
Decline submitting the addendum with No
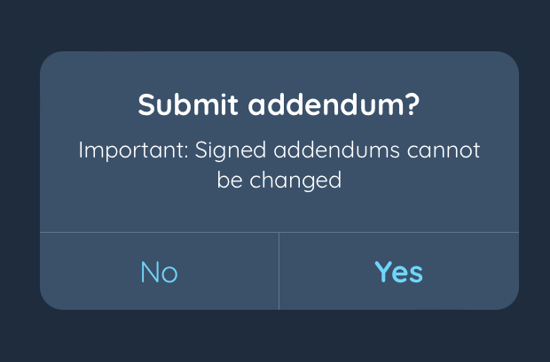tap(159, 272)
